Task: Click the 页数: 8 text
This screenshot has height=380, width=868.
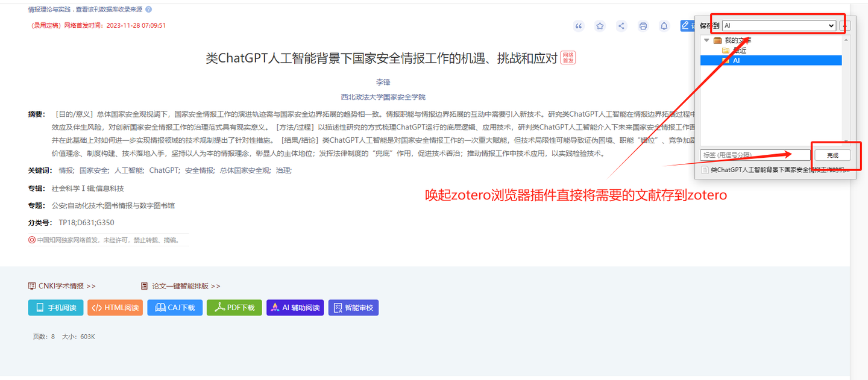Action: point(44,337)
